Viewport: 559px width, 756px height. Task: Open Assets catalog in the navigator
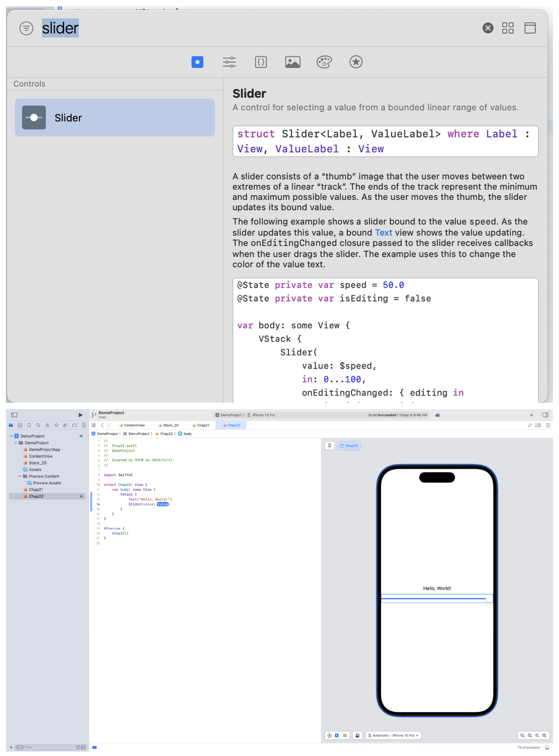tap(35, 470)
